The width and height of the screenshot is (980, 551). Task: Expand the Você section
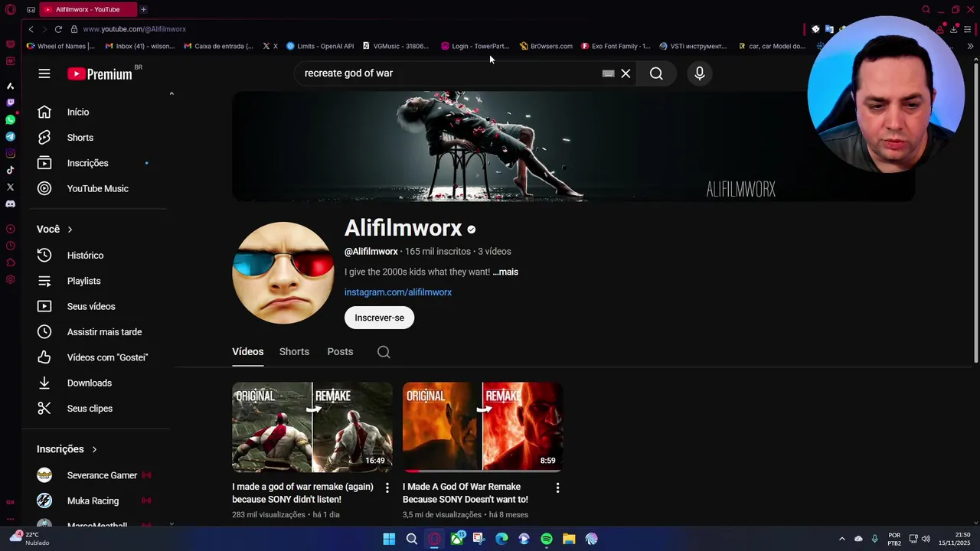pyautogui.click(x=54, y=230)
